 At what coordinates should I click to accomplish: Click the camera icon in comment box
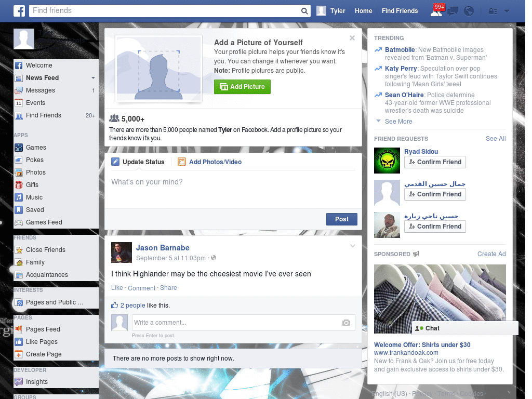[346, 323]
